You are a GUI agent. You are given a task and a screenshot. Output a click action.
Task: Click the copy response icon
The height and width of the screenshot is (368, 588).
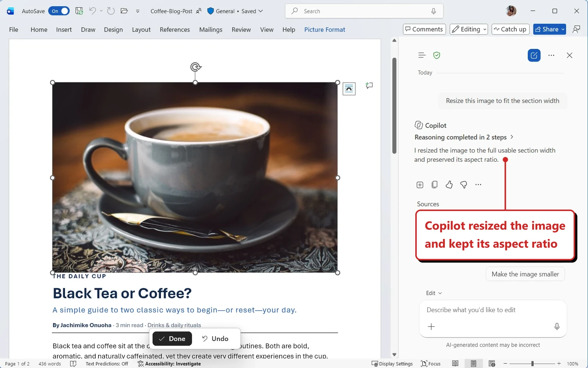434,185
